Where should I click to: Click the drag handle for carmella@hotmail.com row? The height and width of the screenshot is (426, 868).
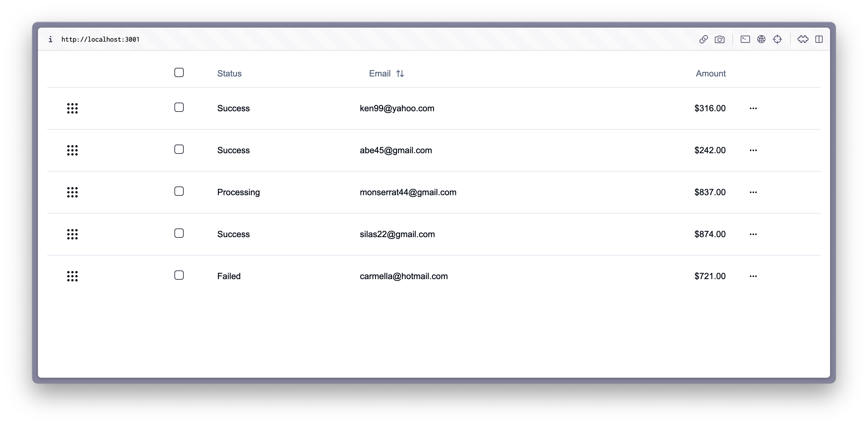point(72,276)
